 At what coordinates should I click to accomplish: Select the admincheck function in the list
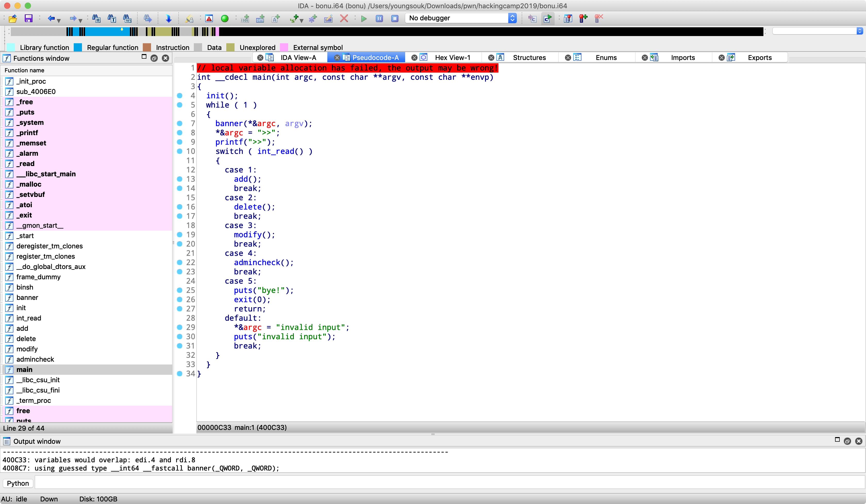[35, 359]
